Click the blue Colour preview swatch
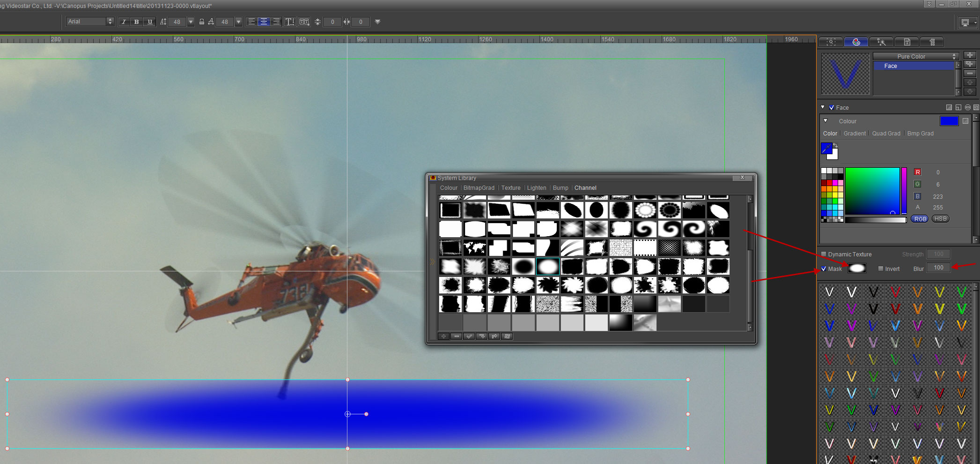The image size is (980, 464). 949,121
